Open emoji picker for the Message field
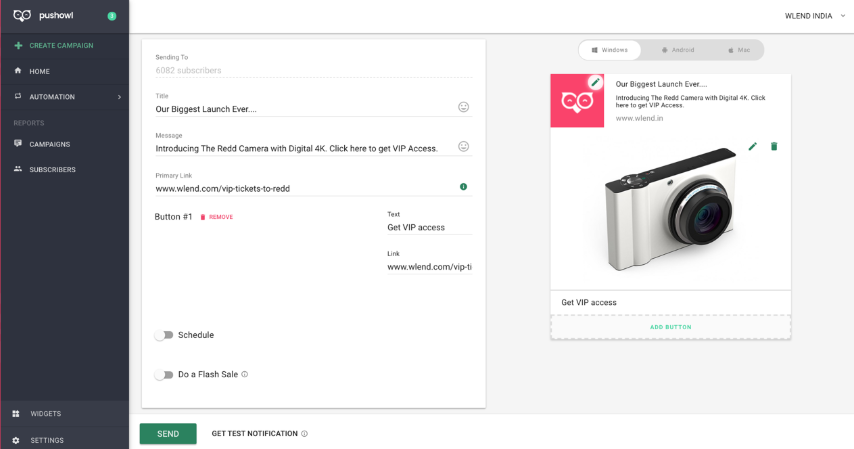This screenshot has height=449, width=854. point(463,147)
